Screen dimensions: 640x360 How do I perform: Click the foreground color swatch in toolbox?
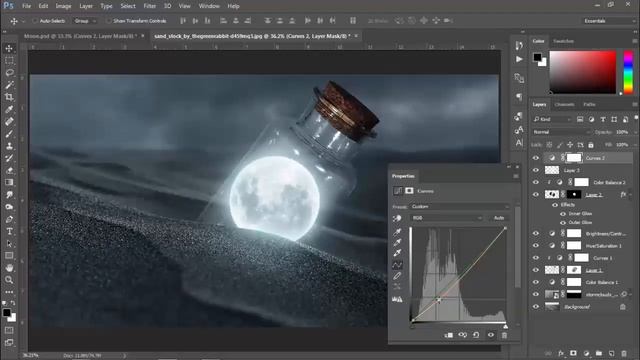[x=7, y=313]
